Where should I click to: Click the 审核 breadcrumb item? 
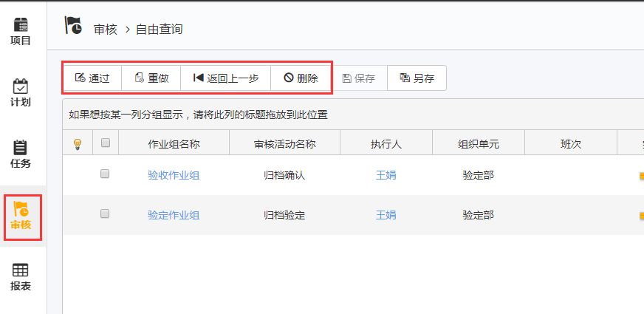[106, 30]
